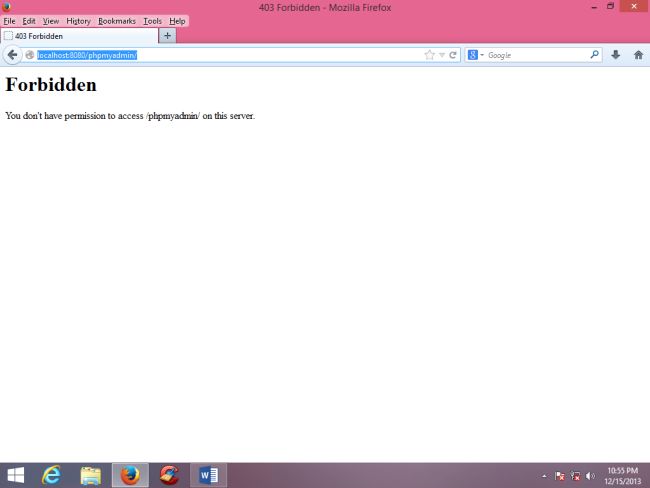Click the search magnifier icon
650x488 pixels.
pos(594,54)
